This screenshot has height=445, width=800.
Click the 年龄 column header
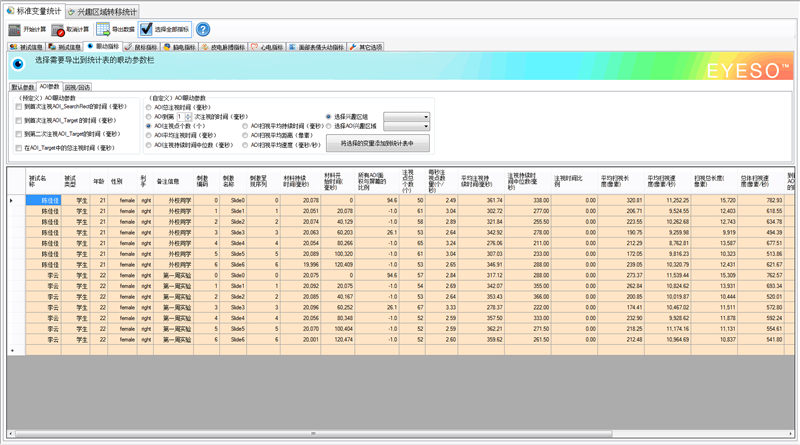pyautogui.click(x=99, y=181)
